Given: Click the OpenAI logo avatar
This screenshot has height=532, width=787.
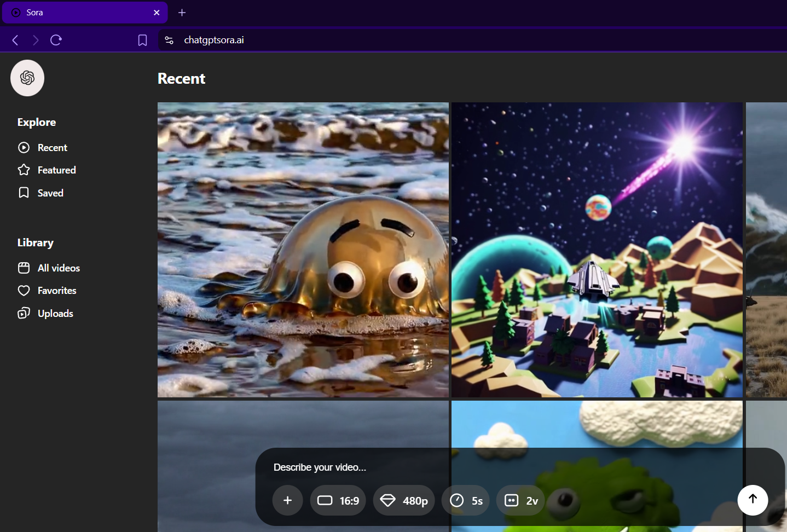Looking at the screenshot, I should point(27,78).
